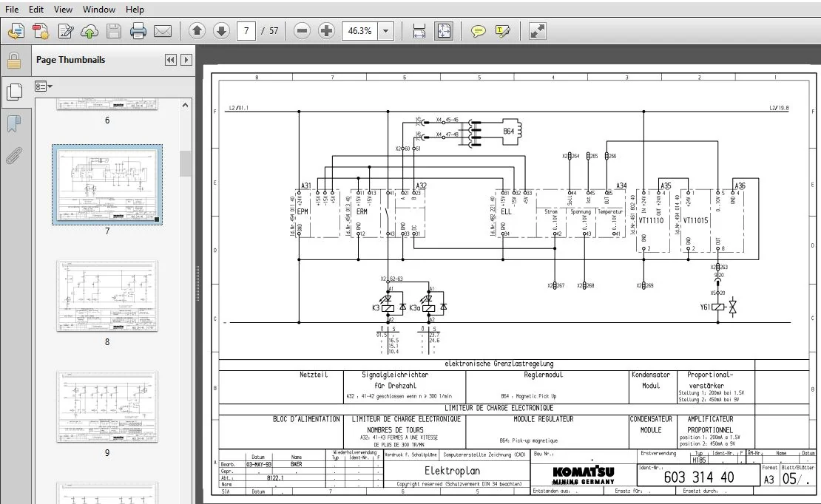Image resolution: width=821 pixels, height=504 pixels.
Task: Open the View menu
Action: tap(63, 10)
